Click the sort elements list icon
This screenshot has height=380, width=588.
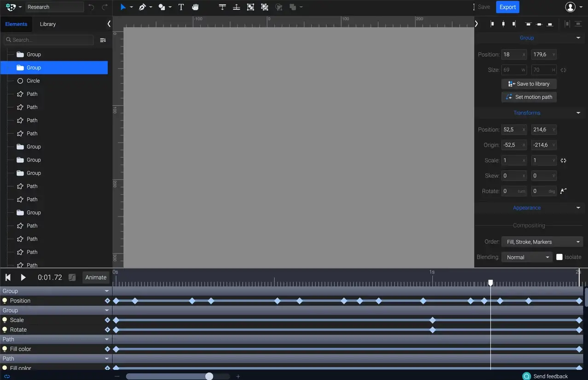103,40
